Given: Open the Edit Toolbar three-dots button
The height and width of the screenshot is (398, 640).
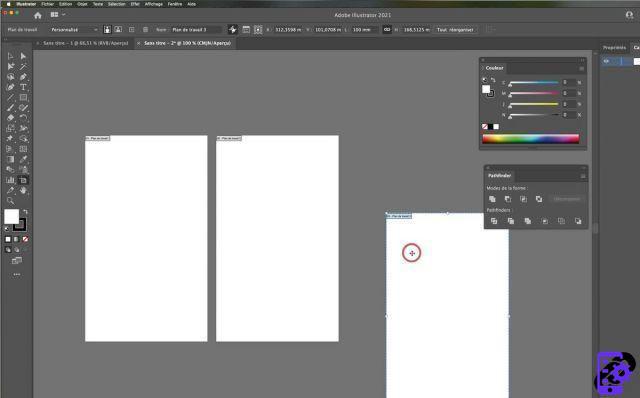Looking at the screenshot, I should [17, 274].
